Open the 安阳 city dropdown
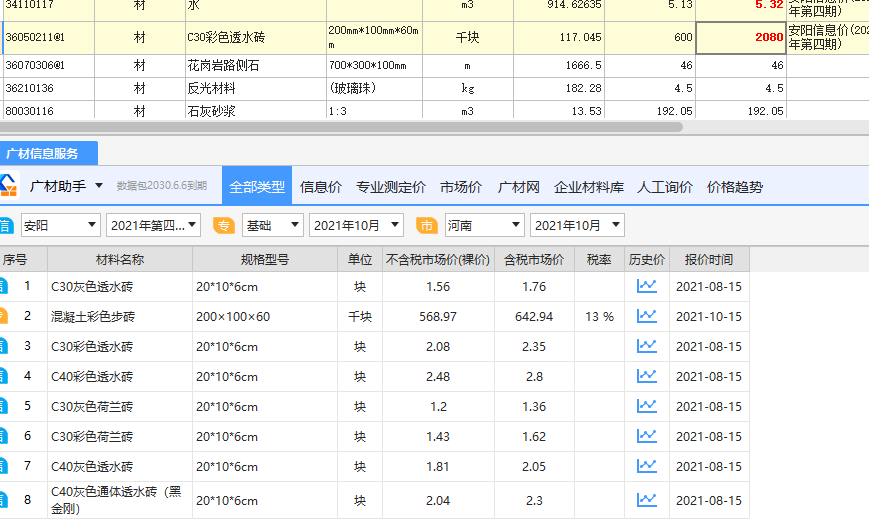The height and width of the screenshot is (532, 869). coord(60,225)
